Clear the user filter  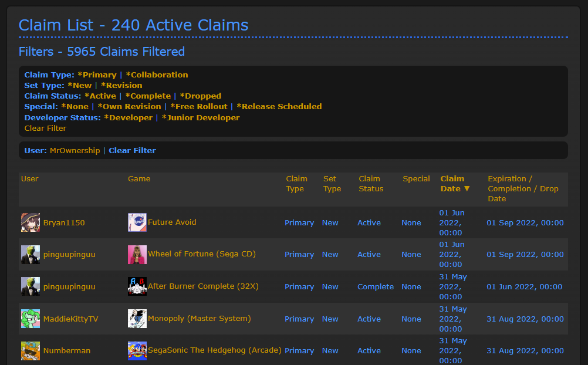[x=133, y=150]
